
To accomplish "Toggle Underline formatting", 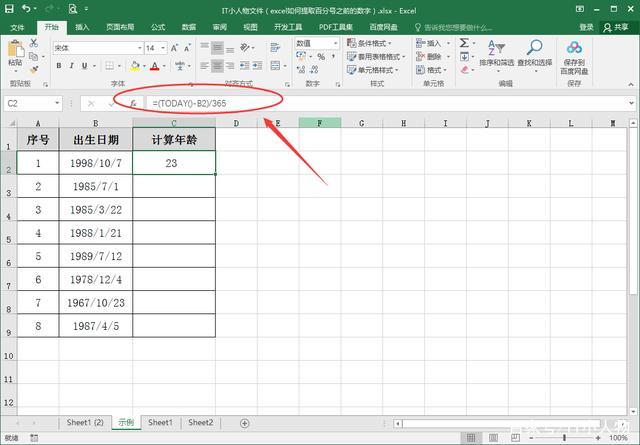I will click(x=84, y=65).
